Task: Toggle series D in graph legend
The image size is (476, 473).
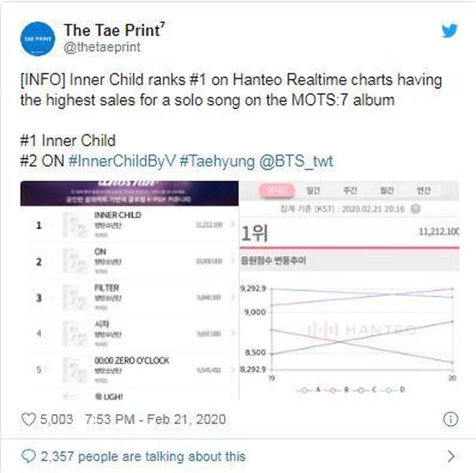Action: (392, 390)
